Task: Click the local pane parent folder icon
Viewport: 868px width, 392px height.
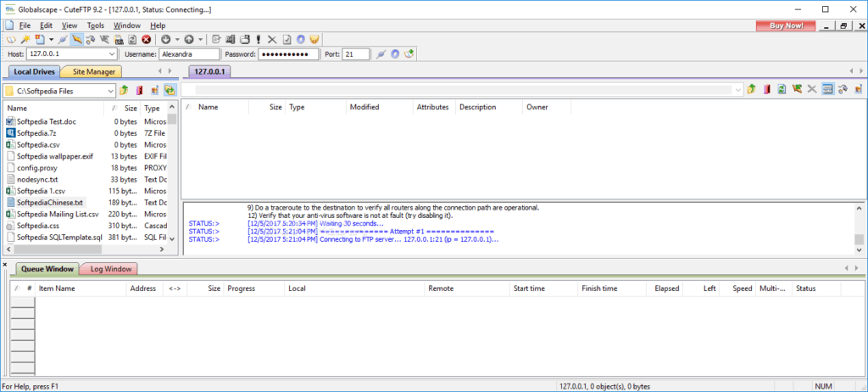Action: (125, 90)
